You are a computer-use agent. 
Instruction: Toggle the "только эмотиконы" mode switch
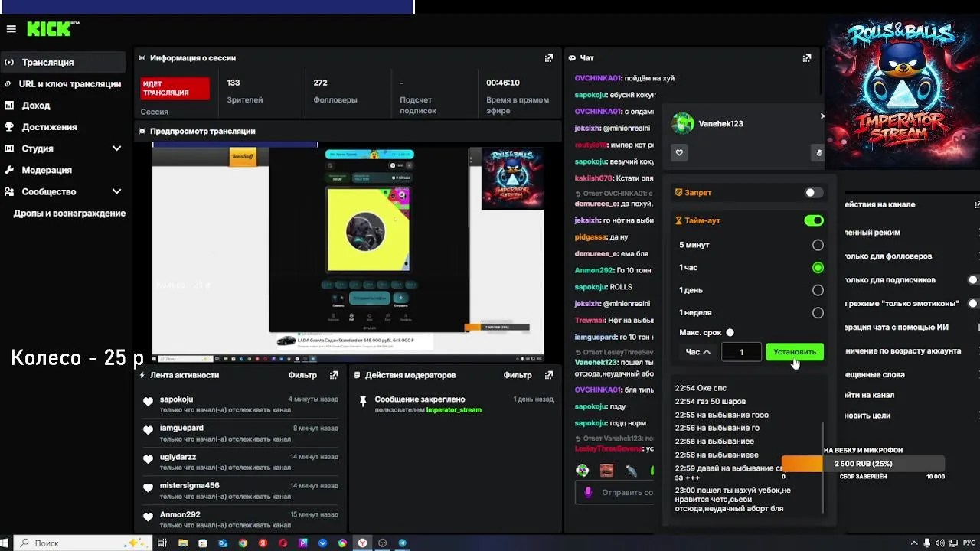974,304
